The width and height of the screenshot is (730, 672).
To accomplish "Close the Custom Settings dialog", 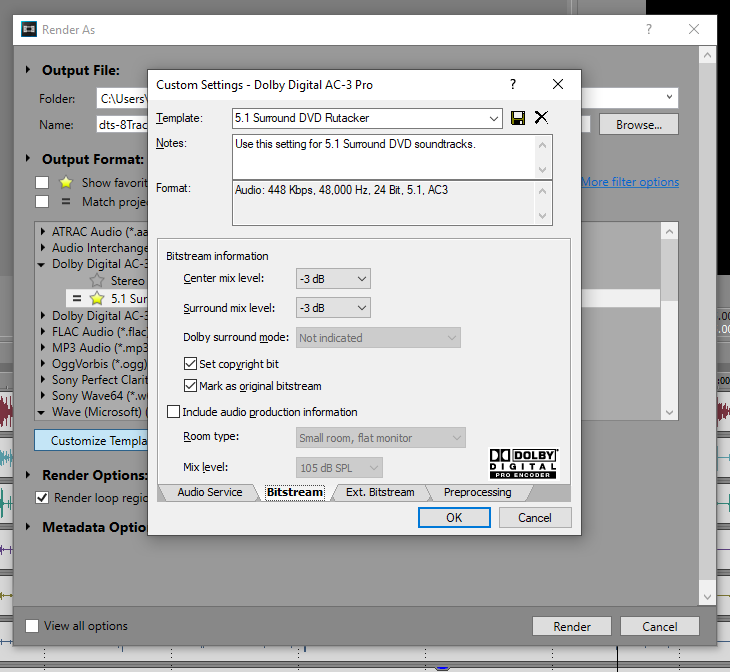I will [x=558, y=84].
